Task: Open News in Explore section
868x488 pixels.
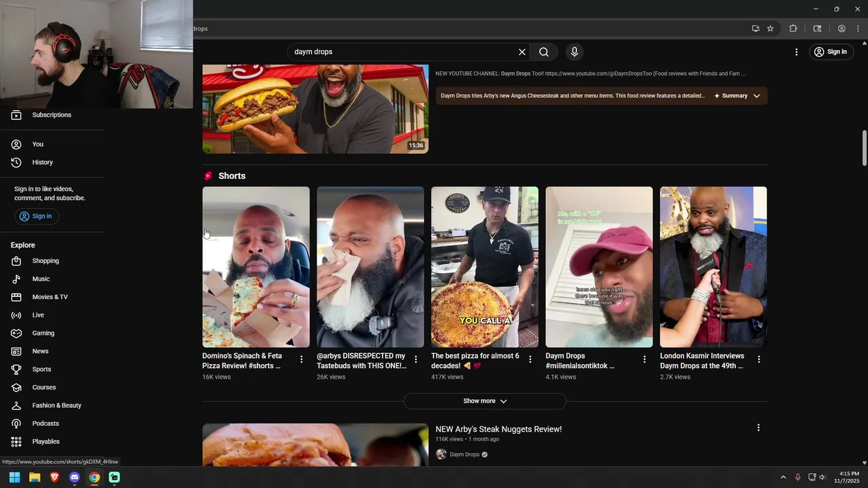Action: coord(52,351)
